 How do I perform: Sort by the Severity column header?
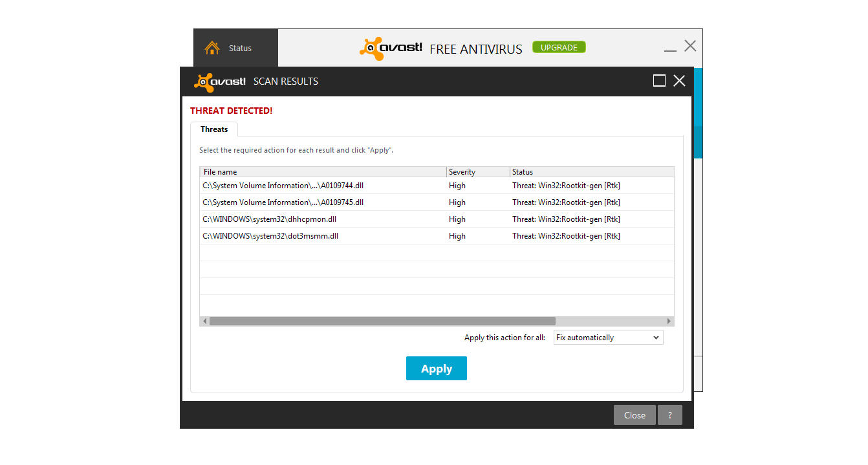[x=478, y=172]
